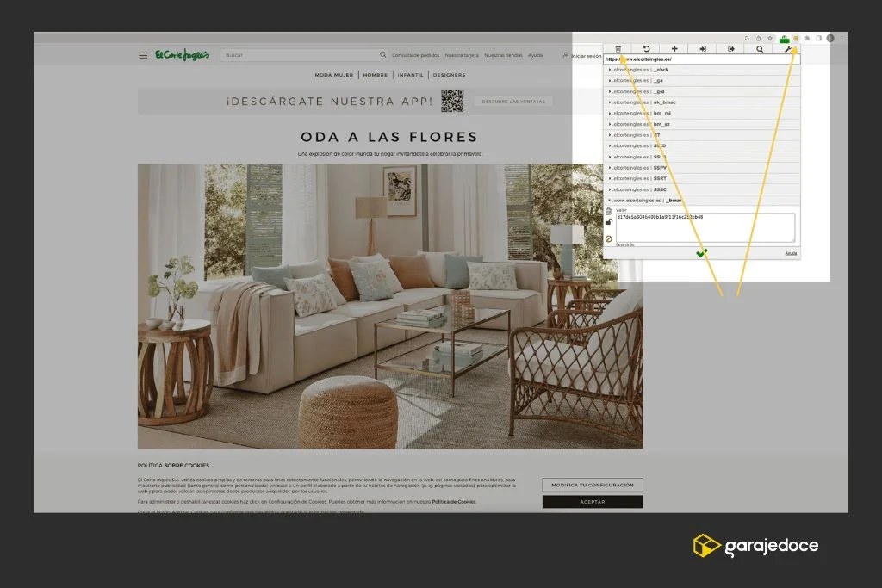This screenshot has height=588, width=882.
Task: Click the export cookies icon
Action: coord(731,49)
